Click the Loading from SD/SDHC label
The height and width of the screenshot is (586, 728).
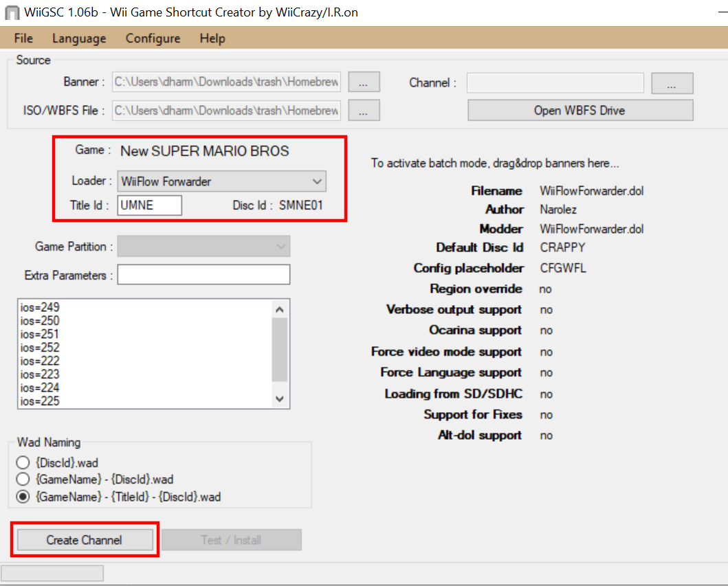pyautogui.click(x=454, y=394)
